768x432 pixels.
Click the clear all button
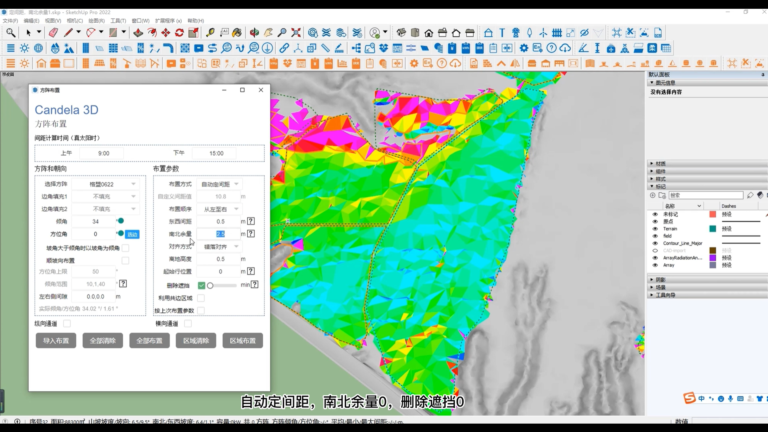pyautogui.click(x=102, y=341)
